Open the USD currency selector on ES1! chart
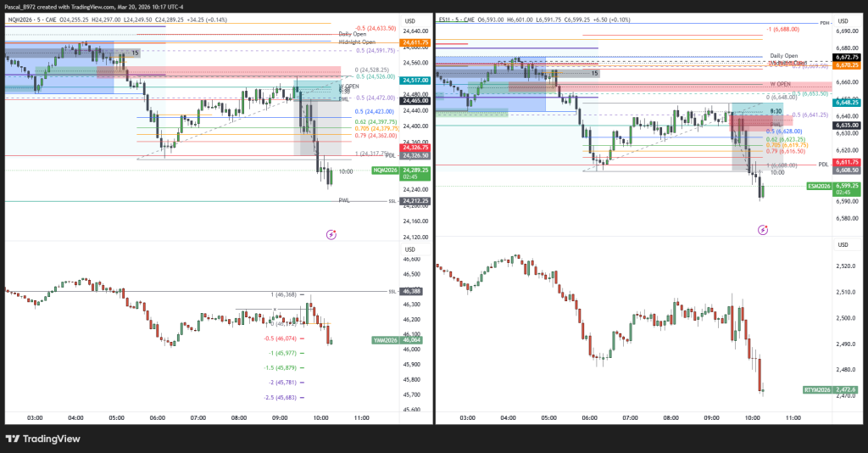This screenshot has width=868, height=453. 842,21
